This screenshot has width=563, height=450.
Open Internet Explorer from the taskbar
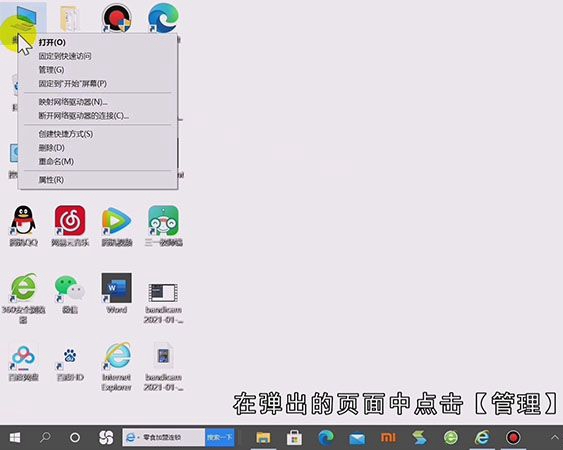tap(482, 437)
